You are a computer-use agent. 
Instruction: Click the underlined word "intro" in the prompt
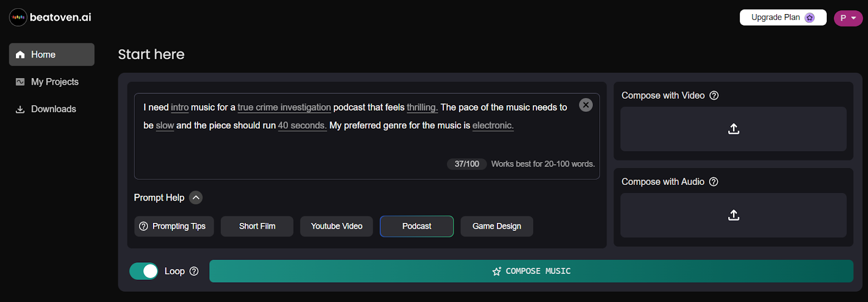tap(180, 107)
